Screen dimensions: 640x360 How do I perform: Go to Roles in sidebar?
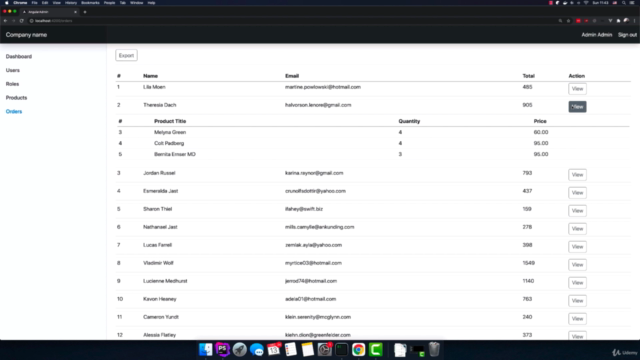pos(12,84)
